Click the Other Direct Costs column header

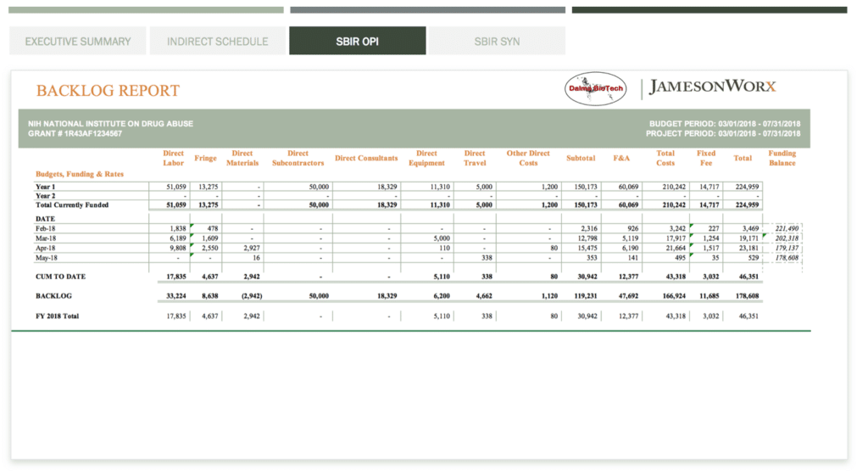coord(528,158)
